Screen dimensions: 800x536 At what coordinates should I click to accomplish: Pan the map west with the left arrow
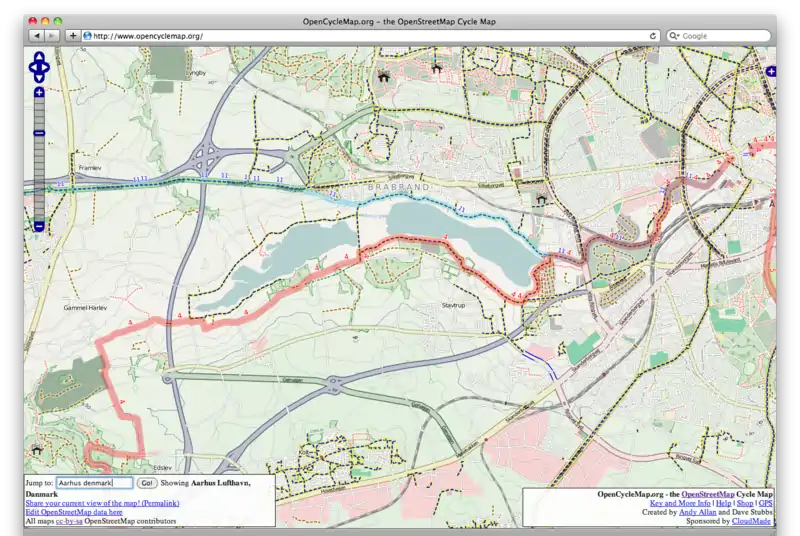pyautogui.click(x=31, y=68)
